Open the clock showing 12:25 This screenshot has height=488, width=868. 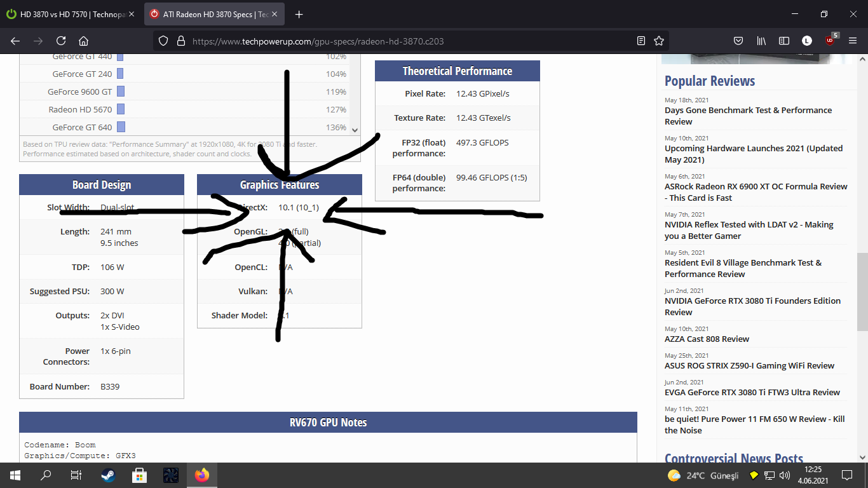(813, 475)
